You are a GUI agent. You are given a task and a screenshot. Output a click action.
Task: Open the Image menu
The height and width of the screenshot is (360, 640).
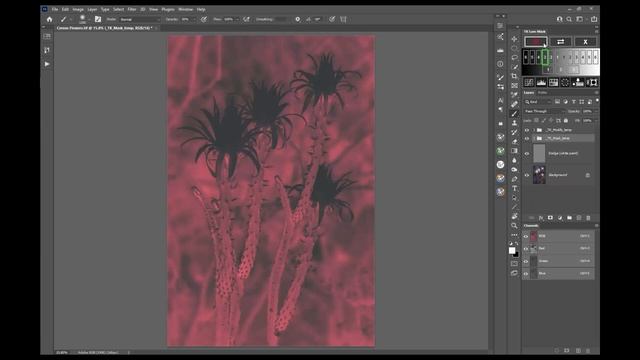[x=78, y=9]
